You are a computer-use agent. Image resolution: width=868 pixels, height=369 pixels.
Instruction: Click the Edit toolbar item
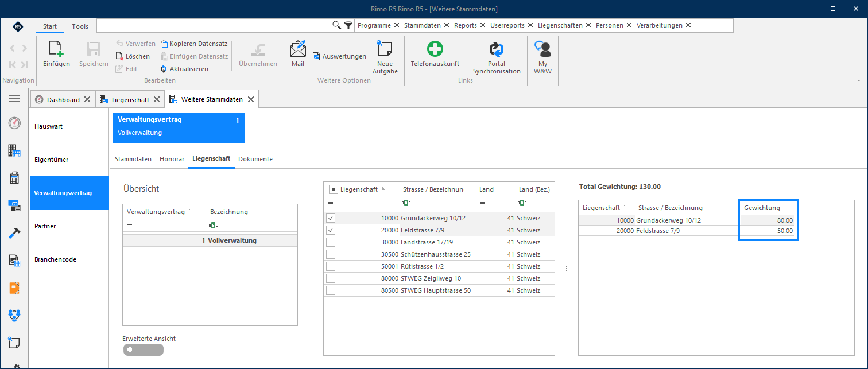click(127, 69)
